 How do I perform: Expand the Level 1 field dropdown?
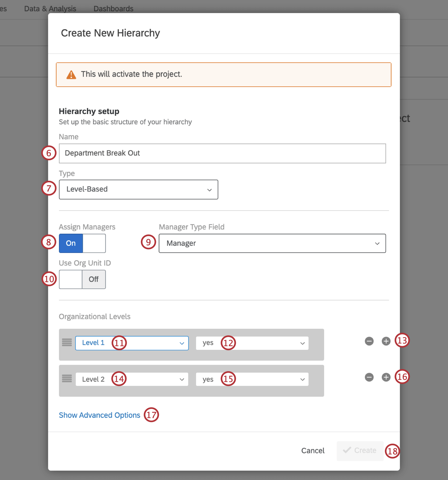132,343
